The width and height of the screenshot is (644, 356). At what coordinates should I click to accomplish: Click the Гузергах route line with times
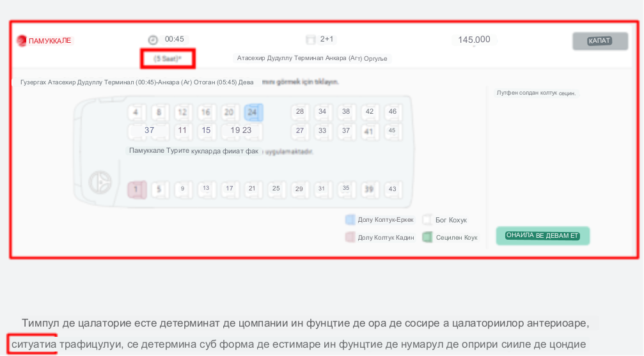click(137, 82)
